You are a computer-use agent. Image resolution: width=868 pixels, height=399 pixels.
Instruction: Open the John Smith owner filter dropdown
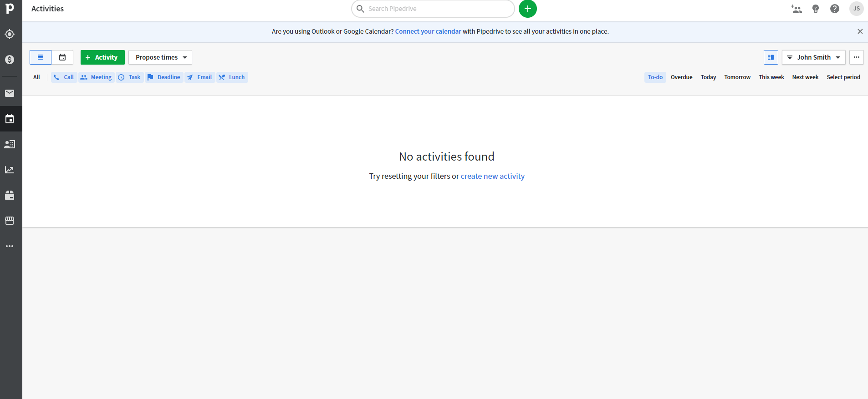point(813,57)
